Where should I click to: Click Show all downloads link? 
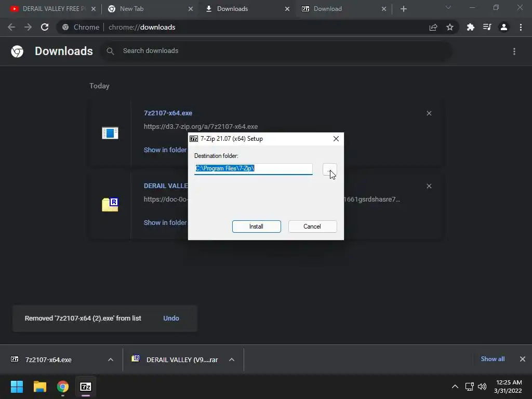(493, 359)
